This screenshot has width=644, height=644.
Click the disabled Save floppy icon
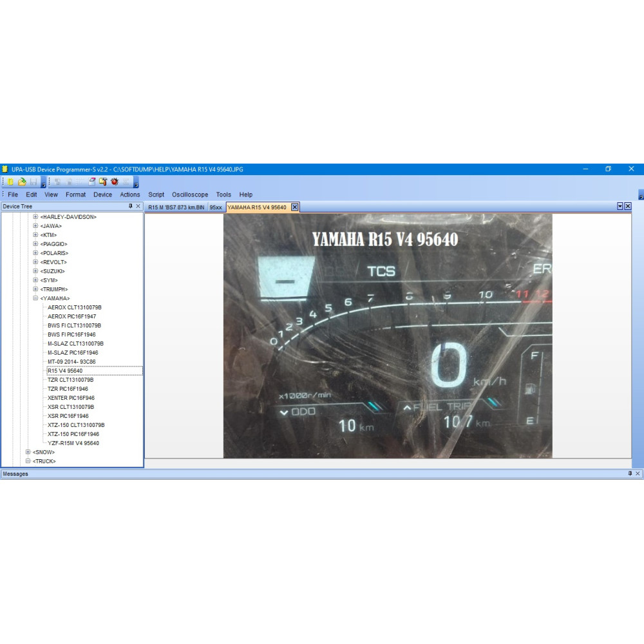33,182
